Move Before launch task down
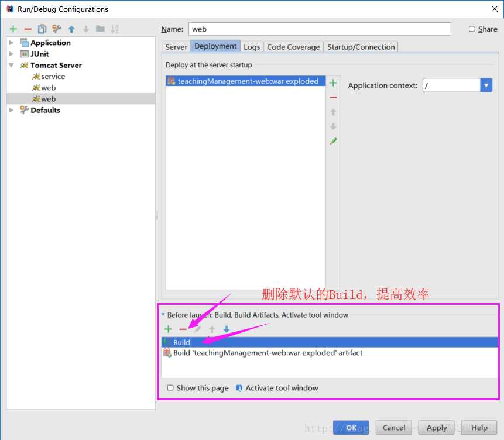Viewport: 504px width, 440px height. [x=227, y=329]
